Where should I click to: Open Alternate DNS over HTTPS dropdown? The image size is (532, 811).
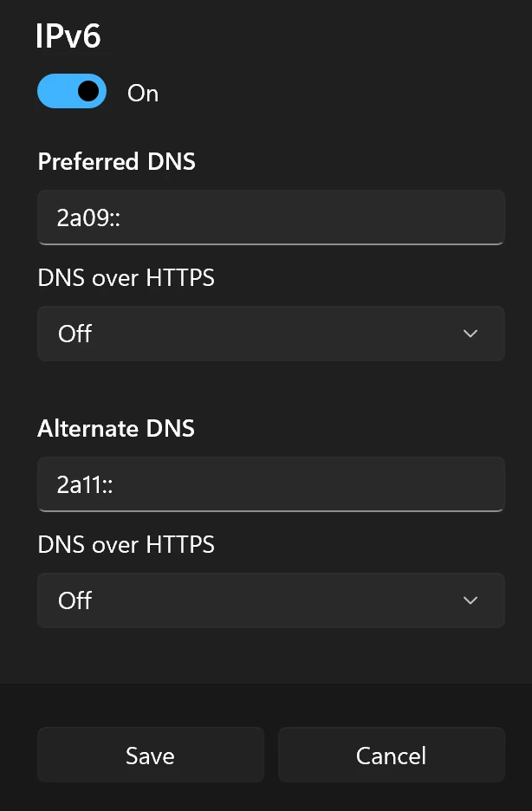tap(270, 600)
